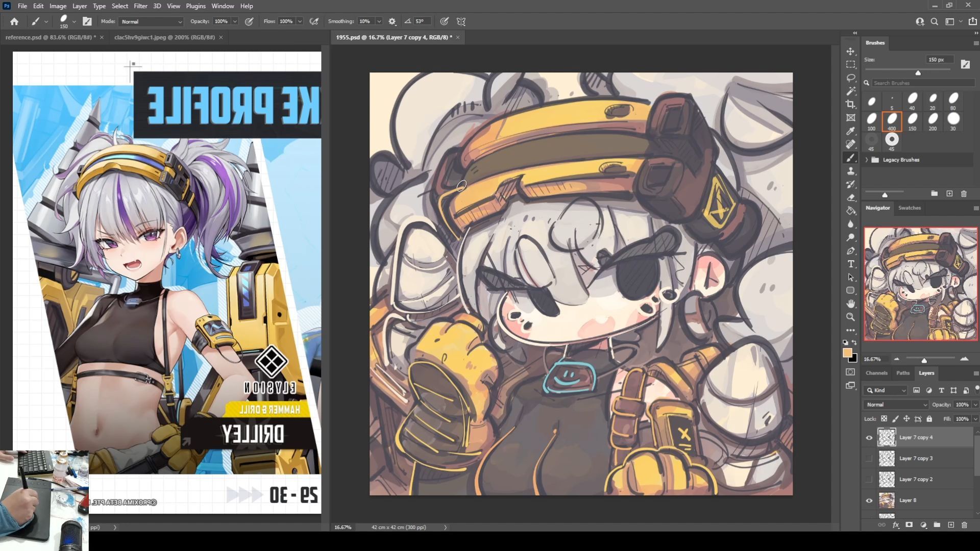980x551 pixels.
Task: Select the Paint Bucket tool
Action: pos(850,211)
